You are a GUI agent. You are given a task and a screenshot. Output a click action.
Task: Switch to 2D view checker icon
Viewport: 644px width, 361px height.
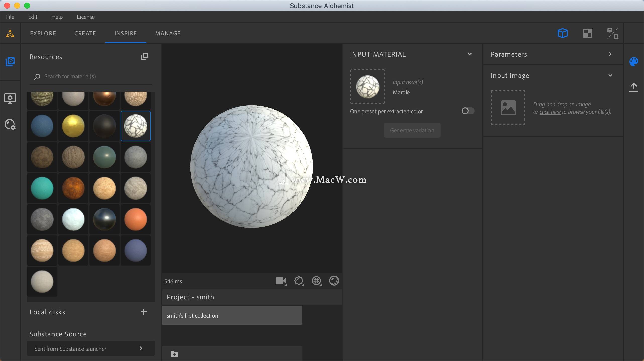point(587,33)
